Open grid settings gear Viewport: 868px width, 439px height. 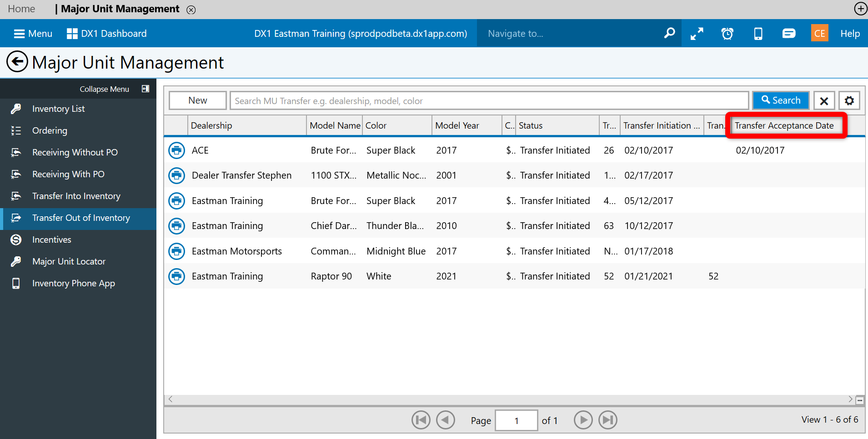point(849,100)
